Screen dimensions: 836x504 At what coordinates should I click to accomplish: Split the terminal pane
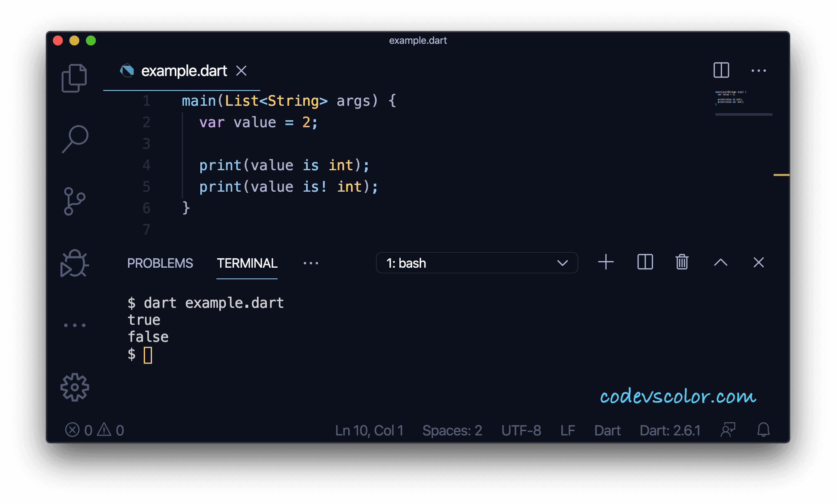click(645, 262)
